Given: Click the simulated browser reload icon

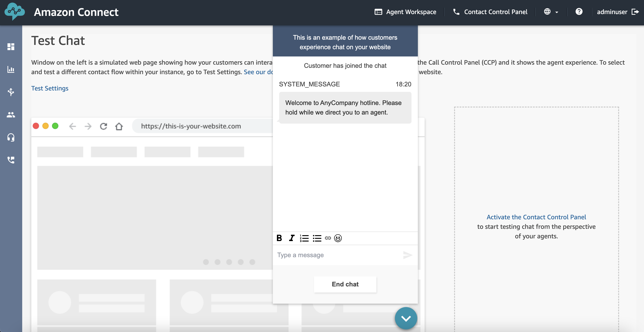Looking at the screenshot, I should point(104,126).
